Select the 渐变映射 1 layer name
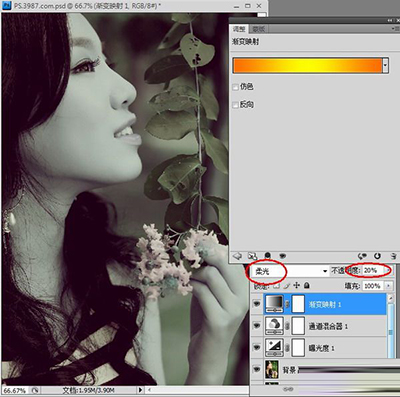This screenshot has width=400, height=397. point(325,304)
